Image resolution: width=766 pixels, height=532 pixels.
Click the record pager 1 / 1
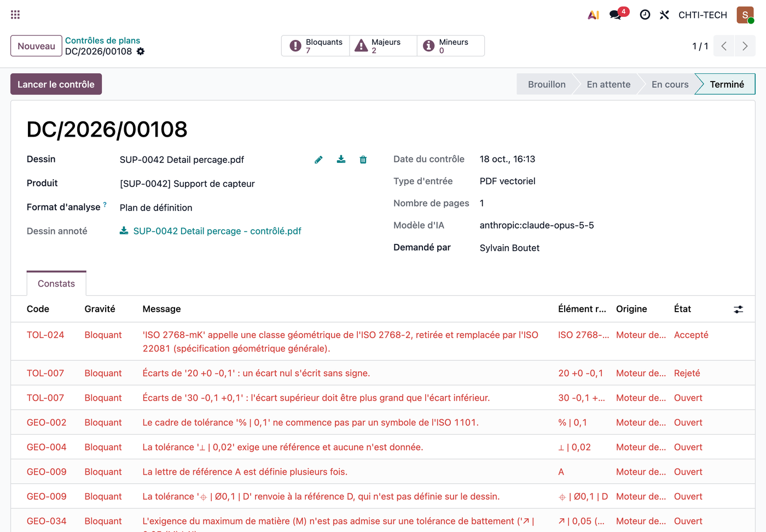pyautogui.click(x=700, y=46)
